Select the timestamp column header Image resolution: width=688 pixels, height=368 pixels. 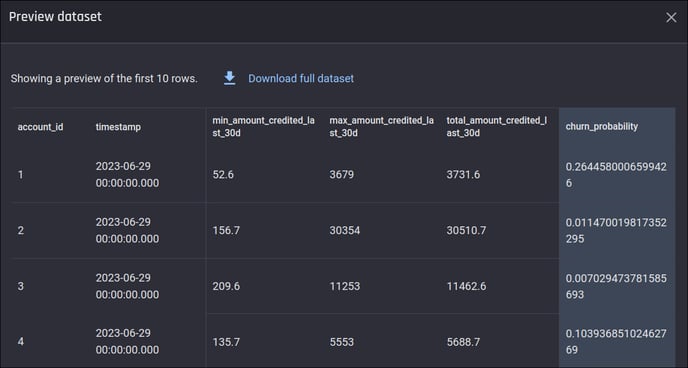pos(118,127)
